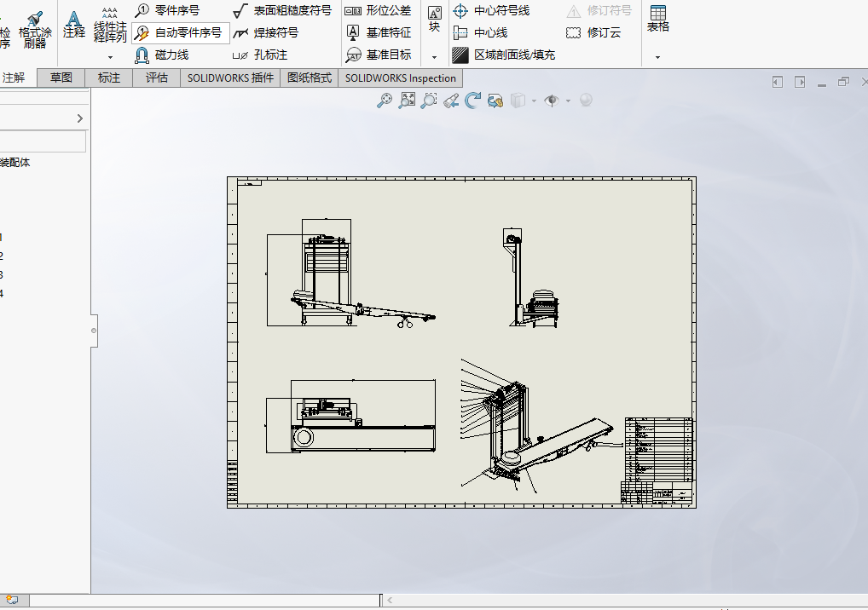Viewport: 868px width, 610px height.
Task: Select the 基准特征 datum feature tool
Action: [378, 32]
